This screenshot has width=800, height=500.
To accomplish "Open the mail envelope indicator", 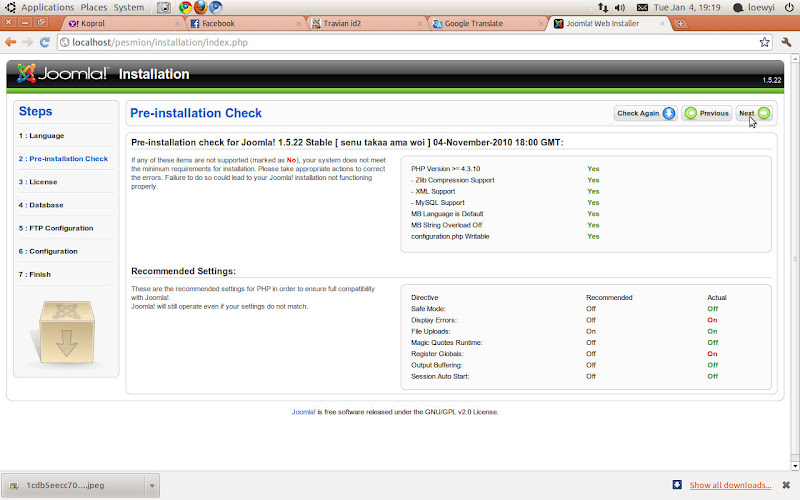I will pos(642,7).
